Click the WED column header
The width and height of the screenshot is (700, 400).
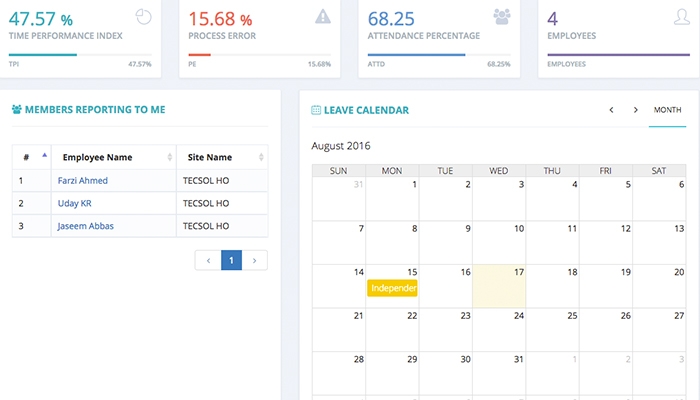click(x=499, y=171)
